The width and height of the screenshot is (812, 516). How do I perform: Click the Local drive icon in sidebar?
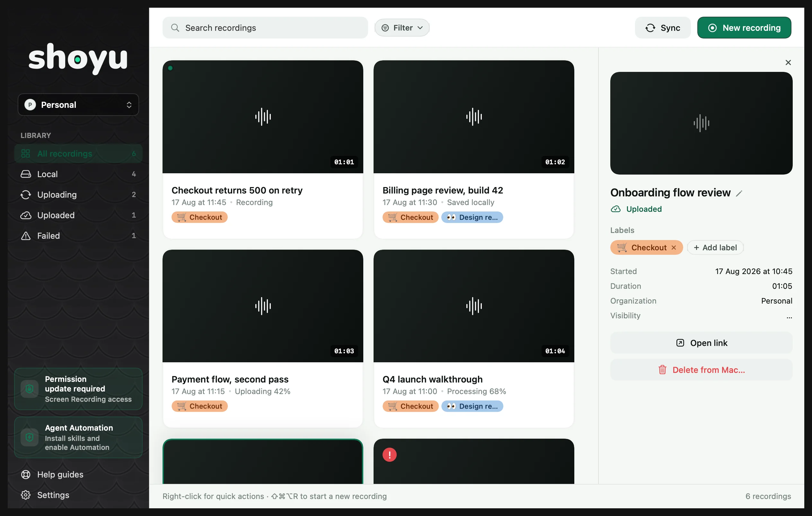(26, 174)
